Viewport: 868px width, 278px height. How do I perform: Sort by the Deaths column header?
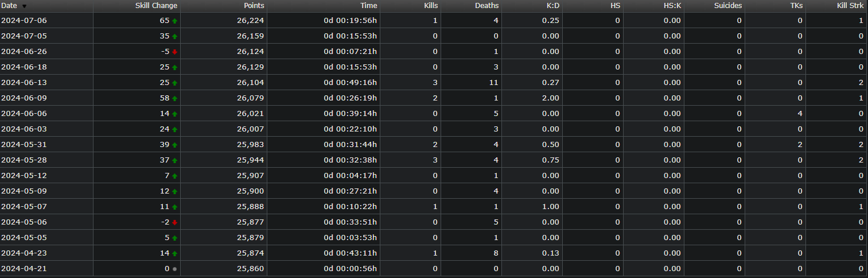tap(486, 6)
